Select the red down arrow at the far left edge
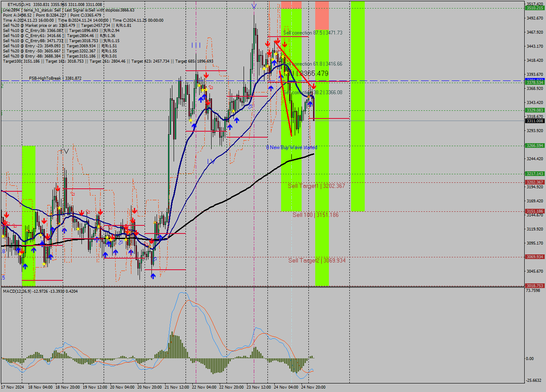546x392 pixels. [x=7, y=215]
